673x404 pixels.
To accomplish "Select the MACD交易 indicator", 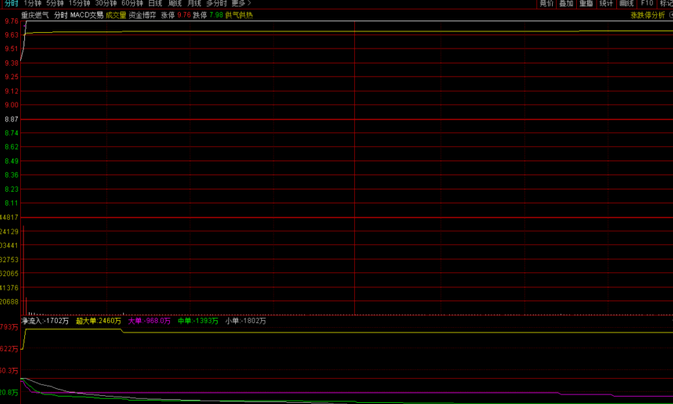I will click(x=86, y=15).
